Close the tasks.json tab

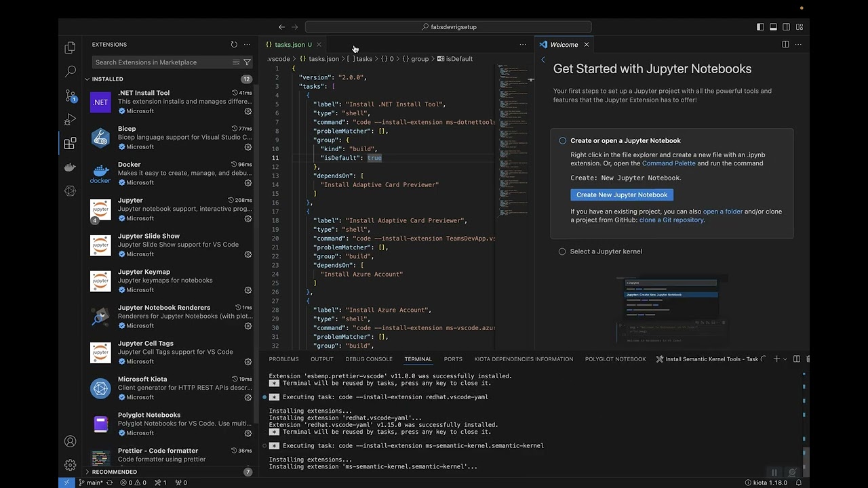tap(319, 45)
